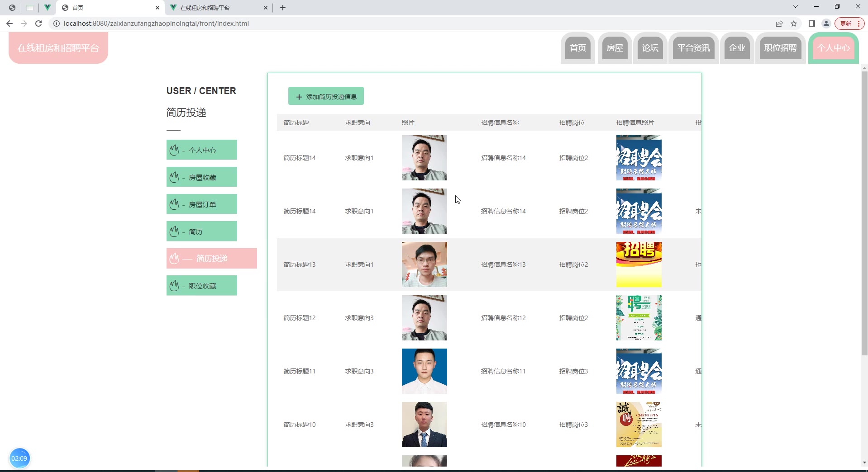This screenshot has width=868, height=472.
Task: Open recruitment poster in 招聘信息名称11 row
Action: coord(639,371)
